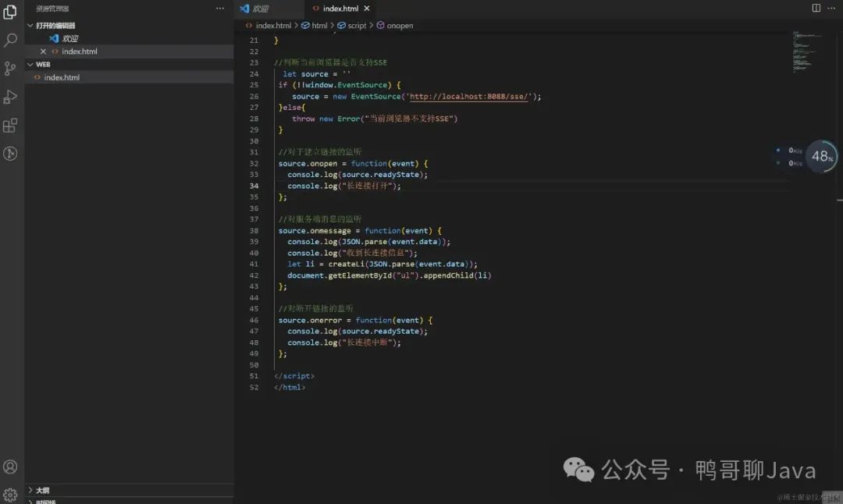Open the Search view icon
This screenshot has height=504, width=843.
click(x=10, y=40)
